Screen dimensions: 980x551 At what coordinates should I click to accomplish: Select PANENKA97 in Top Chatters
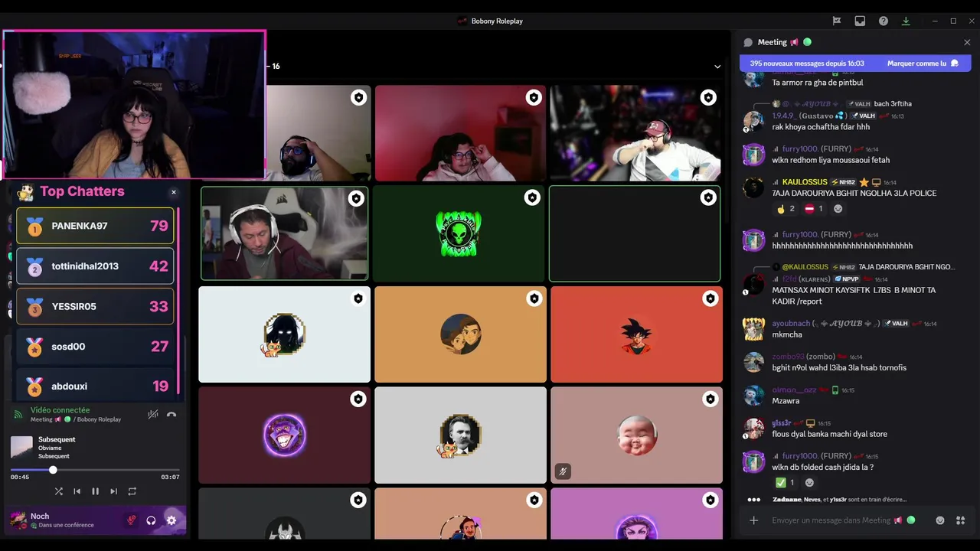(95, 226)
